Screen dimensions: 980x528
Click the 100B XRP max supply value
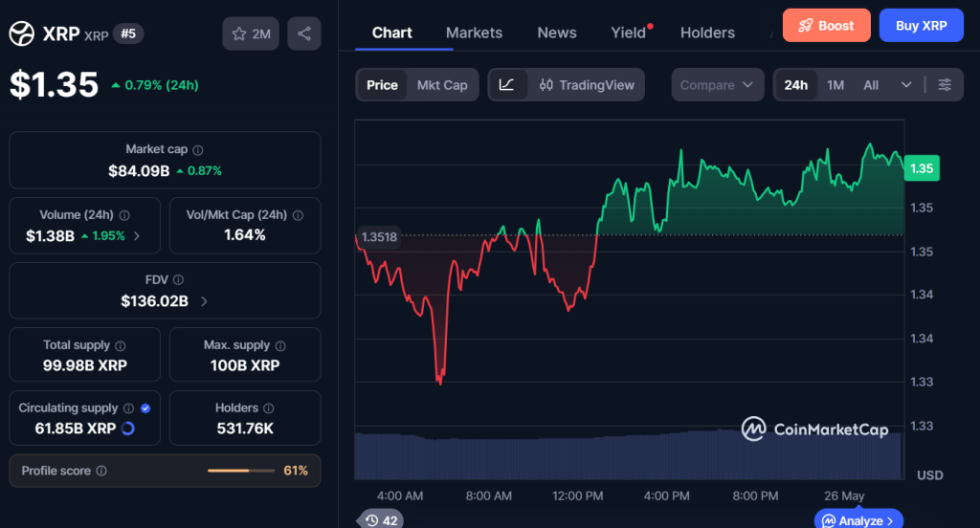[245, 365]
